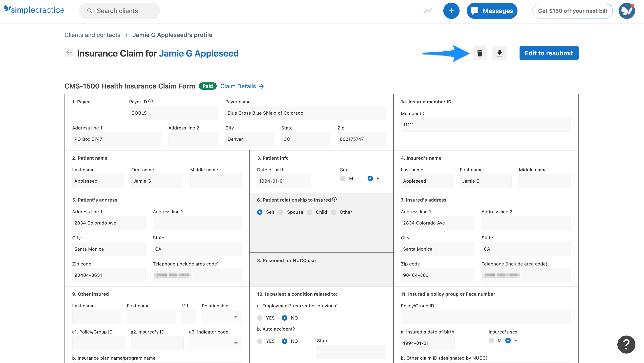
Task: Click Policy/Group ID field in box 11
Action: [486, 317]
